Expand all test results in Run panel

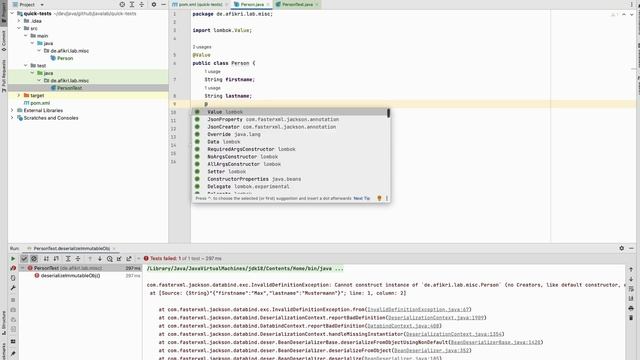point(68,259)
